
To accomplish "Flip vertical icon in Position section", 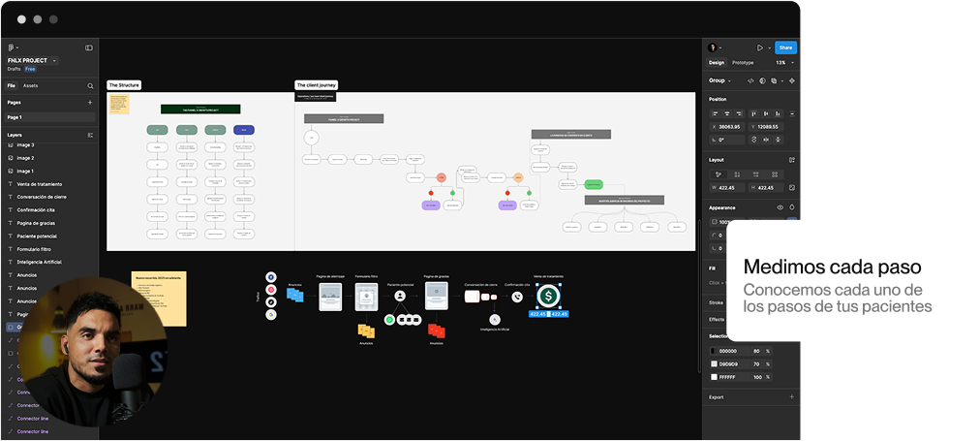I will pos(778,141).
